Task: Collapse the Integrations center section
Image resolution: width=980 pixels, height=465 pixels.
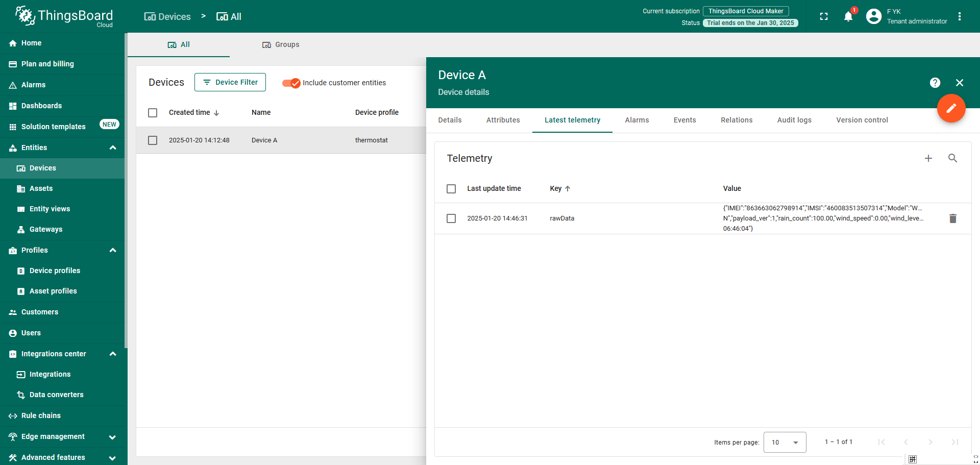Action: tap(113, 354)
